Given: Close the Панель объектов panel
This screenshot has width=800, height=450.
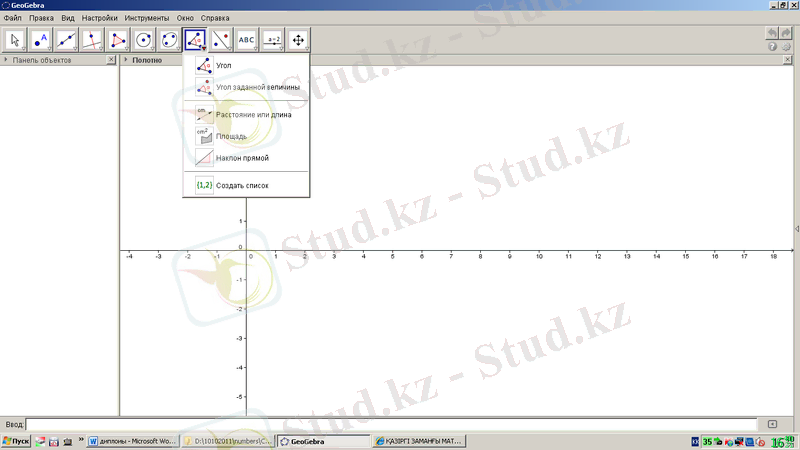Looking at the screenshot, I should tap(111, 60).
